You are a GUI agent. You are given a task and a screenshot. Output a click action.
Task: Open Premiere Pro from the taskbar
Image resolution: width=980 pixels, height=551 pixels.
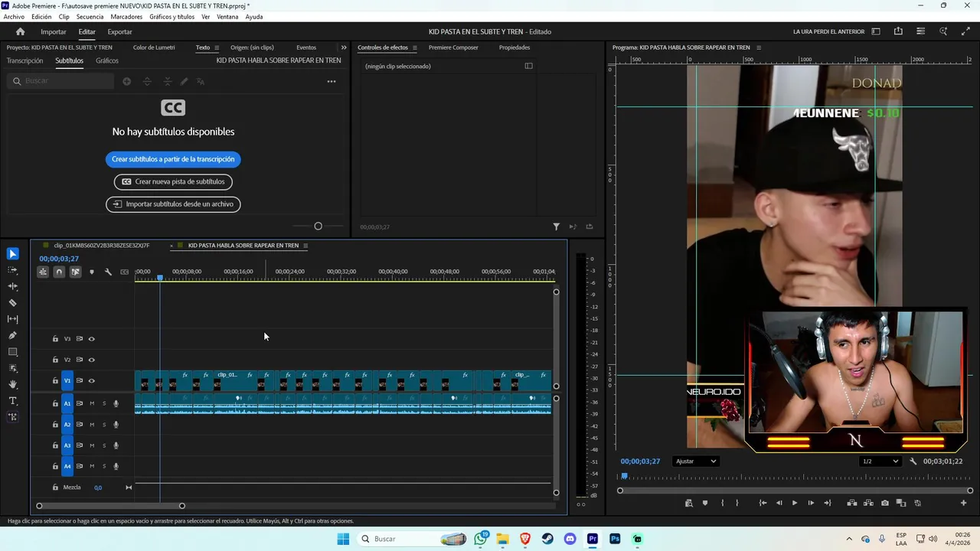(x=593, y=539)
